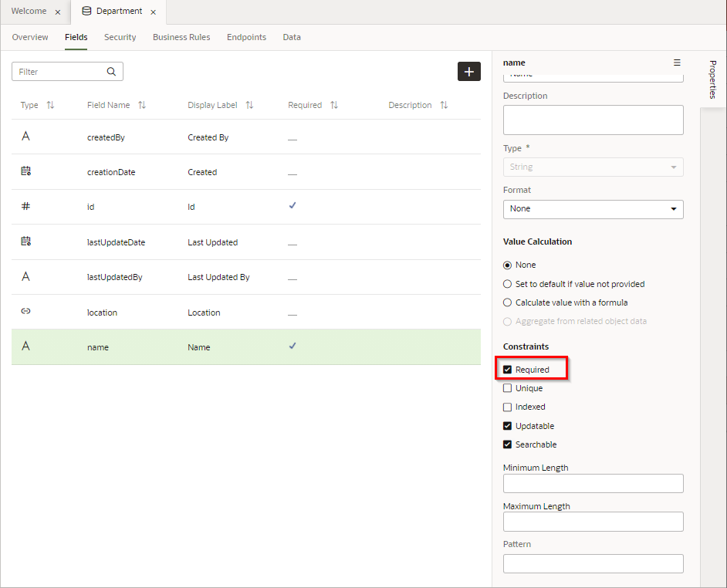The width and height of the screenshot is (727, 588).
Task: Click the location reference link type icon
Action: click(25, 312)
